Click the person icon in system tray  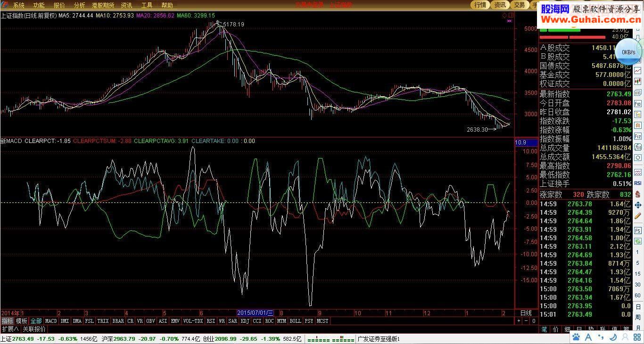624,337
